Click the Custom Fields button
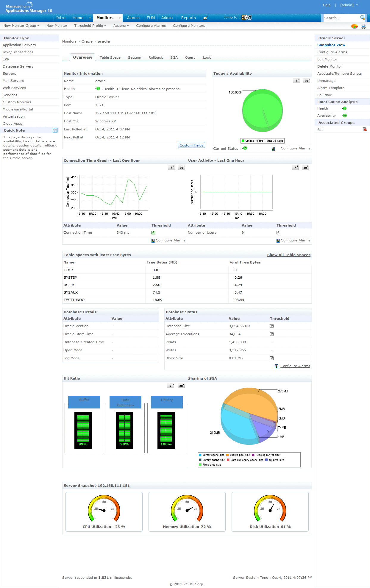The height and width of the screenshot is (588, 370). click(191, 145)
